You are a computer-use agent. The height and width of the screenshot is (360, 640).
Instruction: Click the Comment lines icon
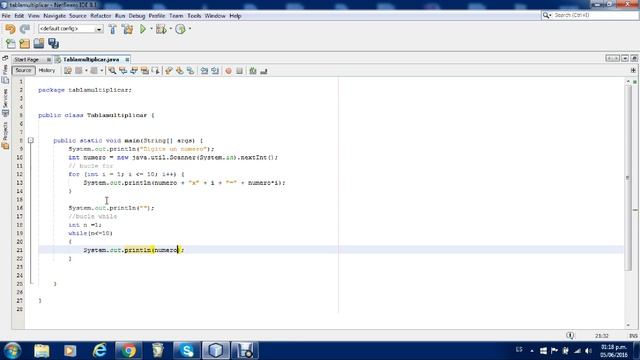253,71
